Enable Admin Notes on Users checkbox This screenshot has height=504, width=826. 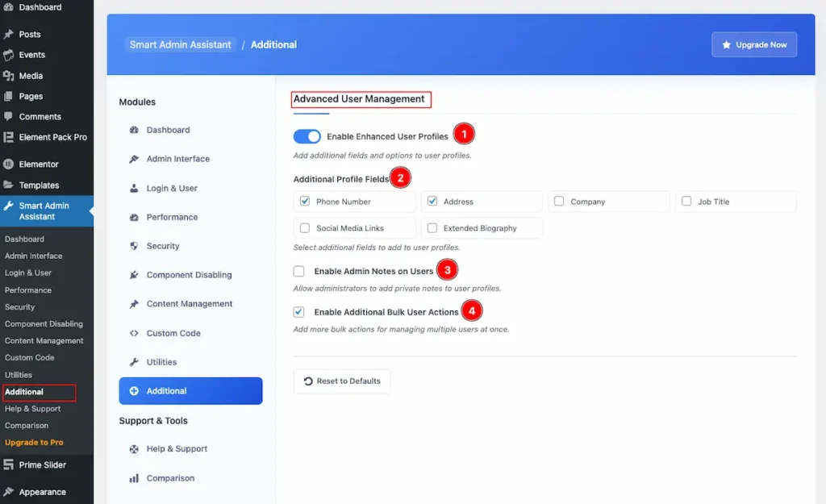298,271
